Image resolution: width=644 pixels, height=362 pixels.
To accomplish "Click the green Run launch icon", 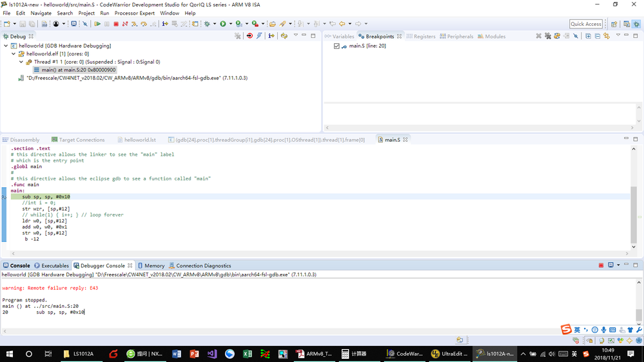I will point(223,24).
